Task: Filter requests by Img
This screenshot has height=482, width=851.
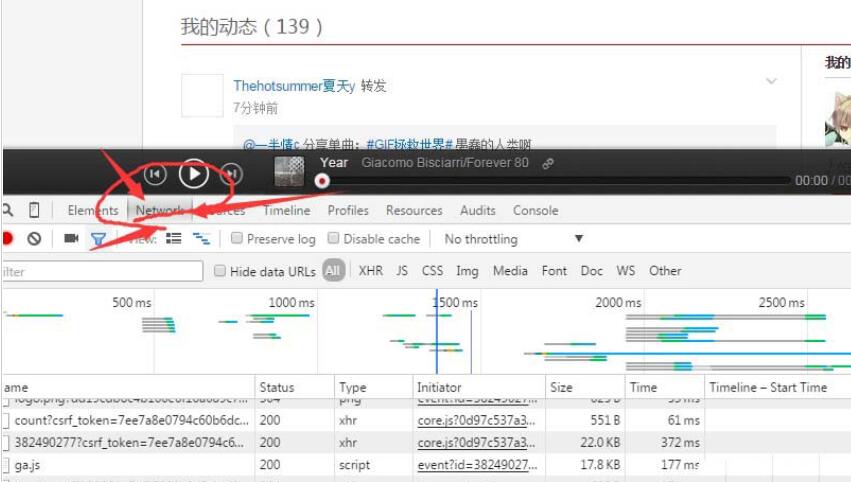Action: coord(467,271)
